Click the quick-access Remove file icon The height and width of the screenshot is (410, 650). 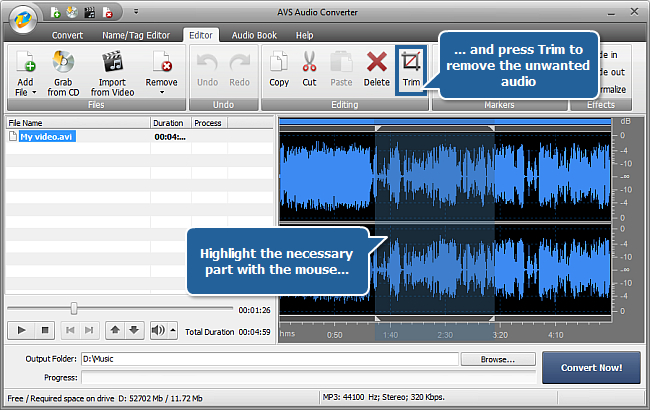coord(107,13)
